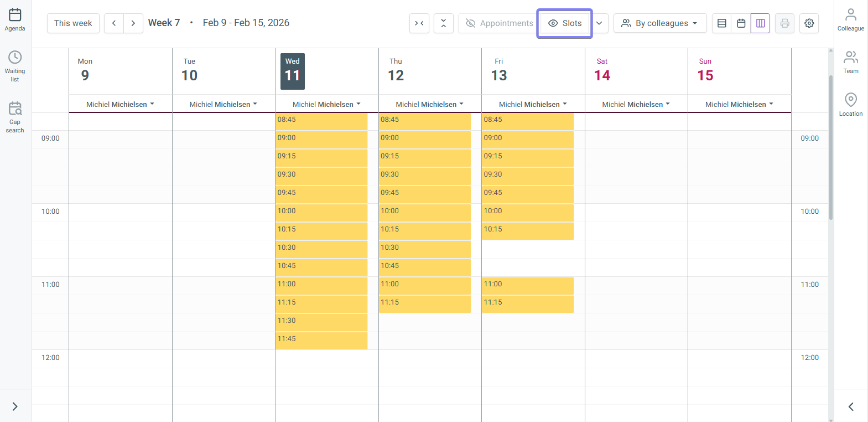Screen dimensions: 868x422
Task: Open the Colleague panel
Action: pos(850,19)
